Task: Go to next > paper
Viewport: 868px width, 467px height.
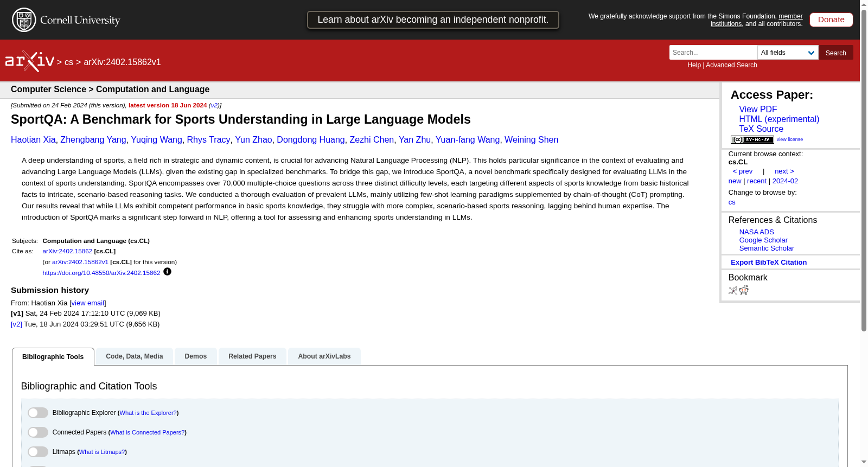Action: coord(784,171)
